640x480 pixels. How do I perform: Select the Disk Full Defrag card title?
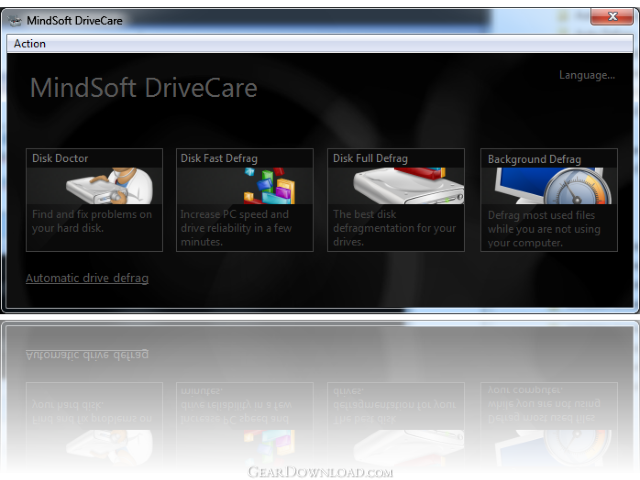[370, 158]
